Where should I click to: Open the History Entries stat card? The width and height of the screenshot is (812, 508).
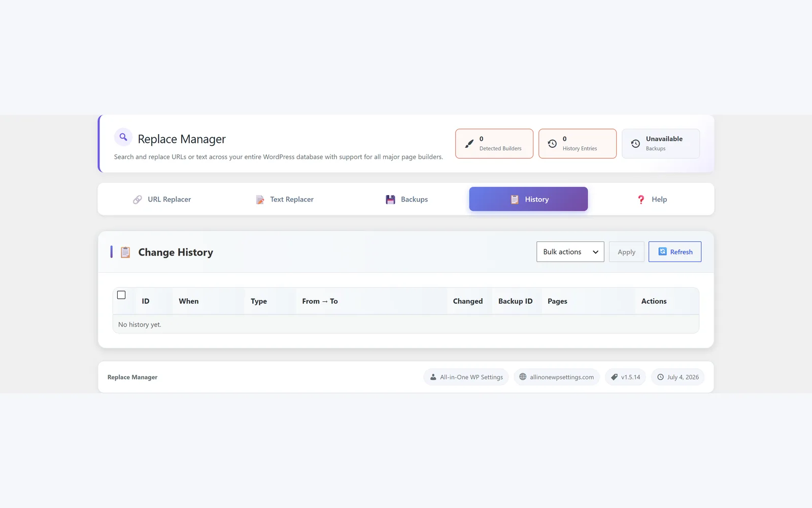[x=577, y=143]
